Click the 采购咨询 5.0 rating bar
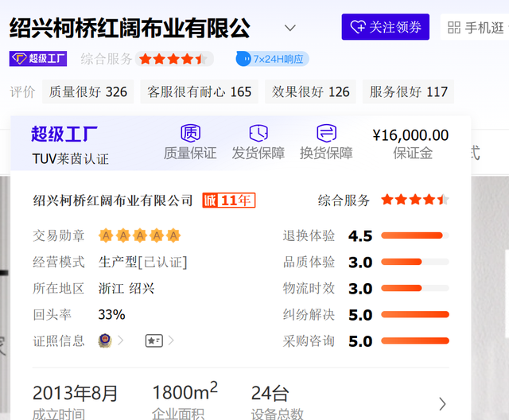This screenshot has height=420, width=509. tap(415, 340)
